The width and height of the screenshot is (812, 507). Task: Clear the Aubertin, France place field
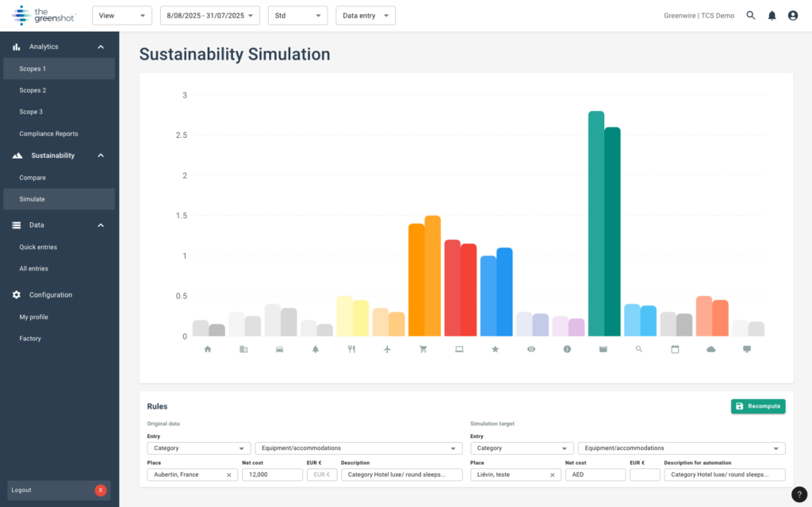pyautogui.click(x=229, y=475)
